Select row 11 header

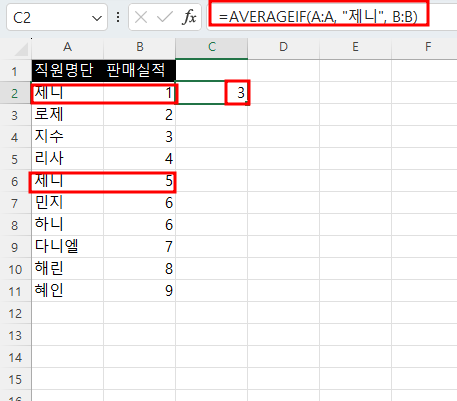point(15,291)
